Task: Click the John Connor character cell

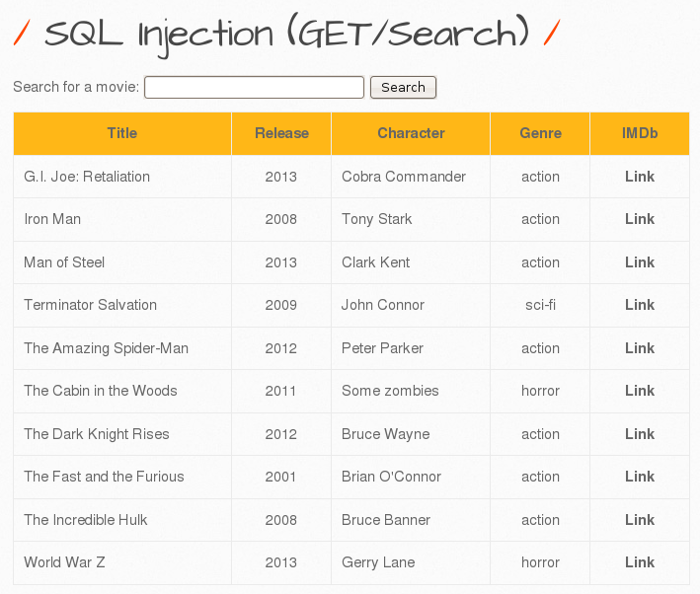Action: point(411,305)
